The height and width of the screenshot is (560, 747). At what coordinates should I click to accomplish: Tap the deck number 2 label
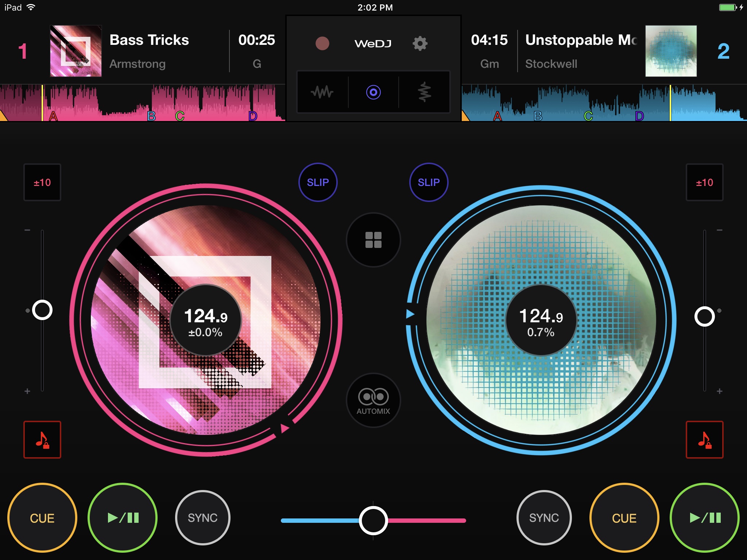(x=723, y=51)
